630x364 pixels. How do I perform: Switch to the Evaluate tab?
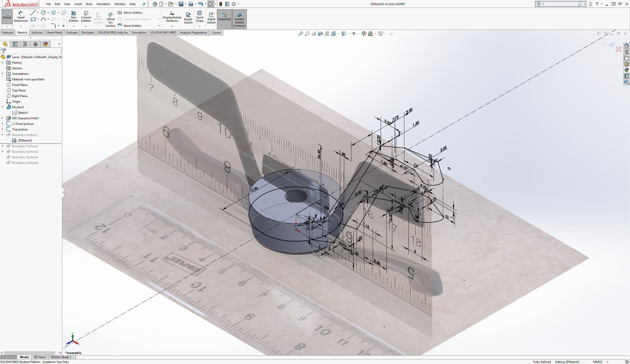(x=72, y=33)
